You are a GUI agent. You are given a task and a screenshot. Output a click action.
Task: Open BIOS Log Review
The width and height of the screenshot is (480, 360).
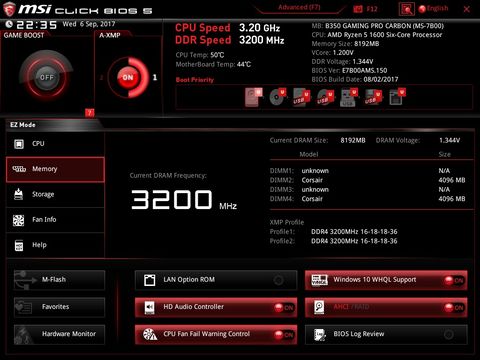click(x=386, y=334)
